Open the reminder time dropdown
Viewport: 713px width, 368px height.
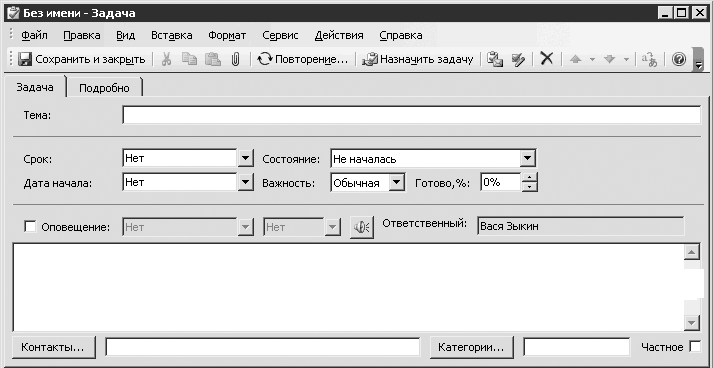pos(332,227)
